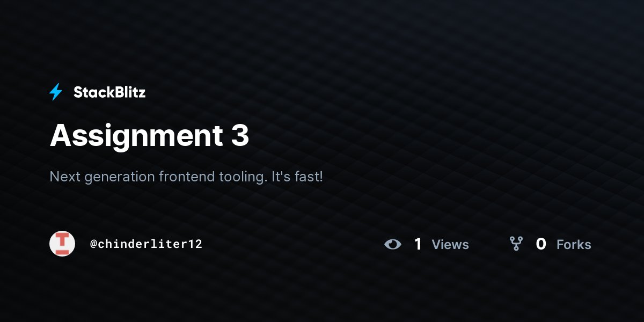Select the Views label

pos(450,245)
